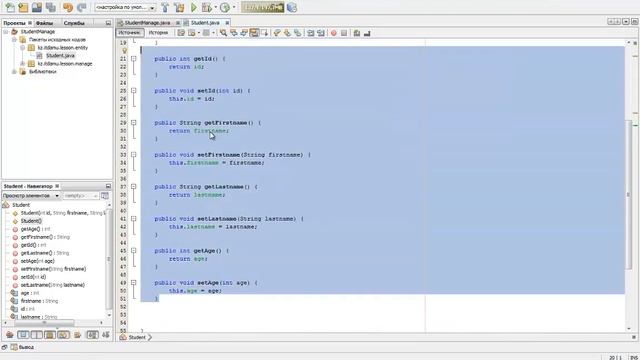Click the Open Project toolbar icon
Viewport: 640px width, 360px height.
tap(37, 7)
